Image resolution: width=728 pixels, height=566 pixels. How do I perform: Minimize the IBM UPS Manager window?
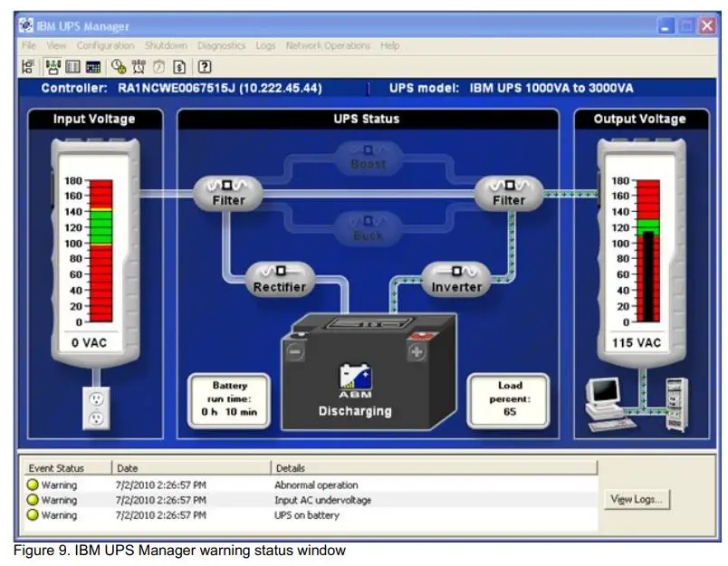(x=666, y=26)
